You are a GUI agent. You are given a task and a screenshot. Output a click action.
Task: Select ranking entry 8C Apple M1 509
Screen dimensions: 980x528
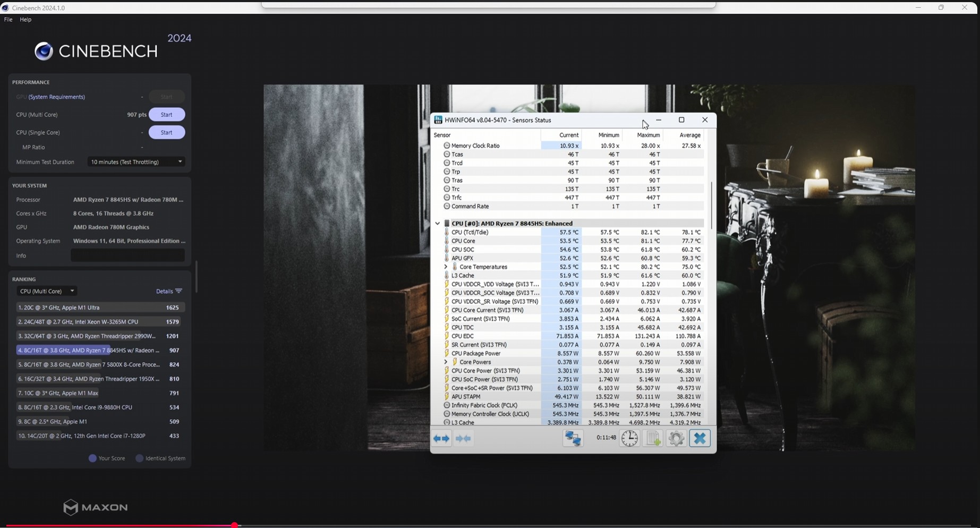100,422
